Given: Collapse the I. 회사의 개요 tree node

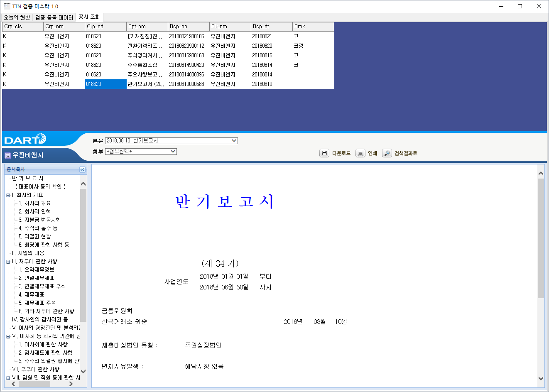Looking at the screenshot, I should pos(8,195).
